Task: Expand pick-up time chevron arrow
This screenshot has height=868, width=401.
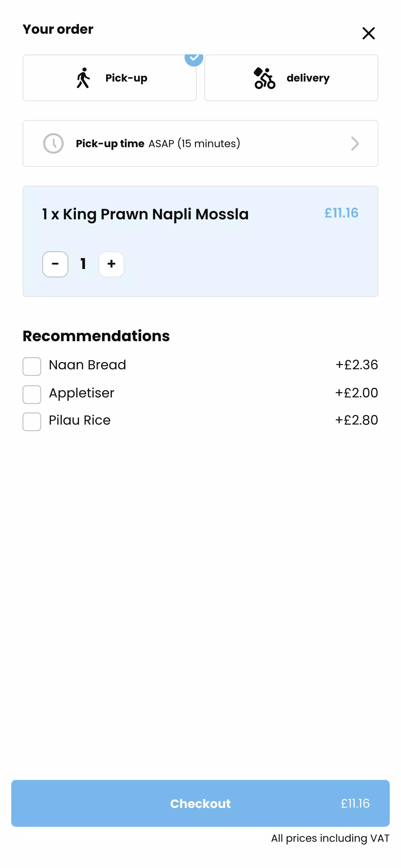Action: pyautogui.click(x=354, y=143)
